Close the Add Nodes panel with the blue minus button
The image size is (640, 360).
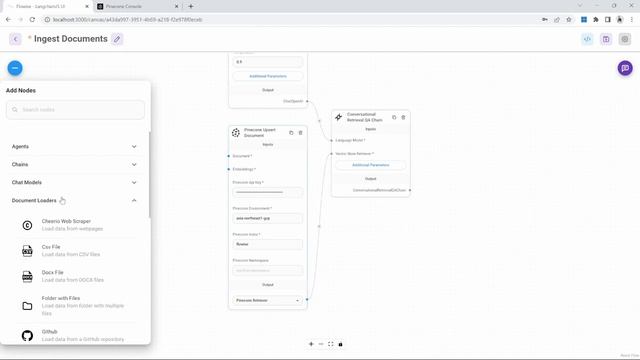tap(15, 68)
